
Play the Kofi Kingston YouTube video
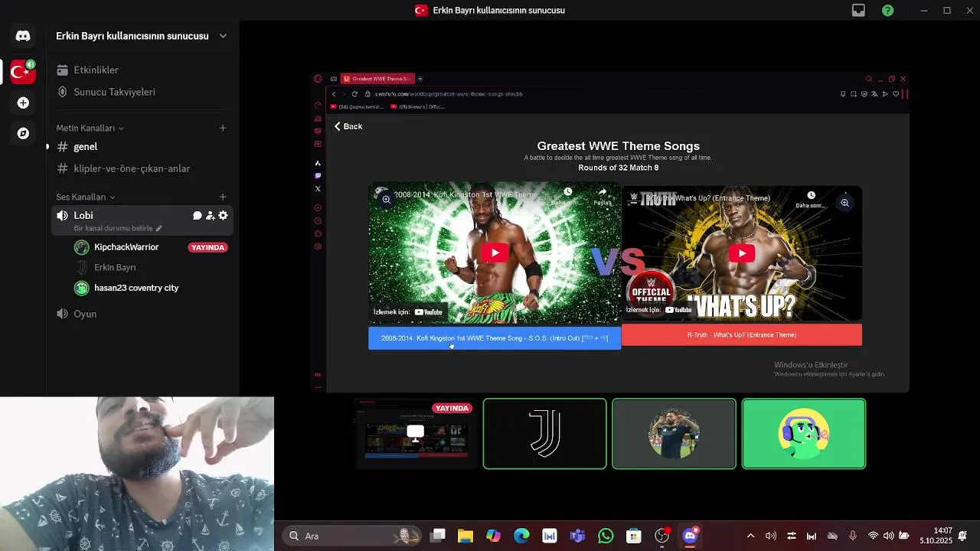(x=495, y=253)
